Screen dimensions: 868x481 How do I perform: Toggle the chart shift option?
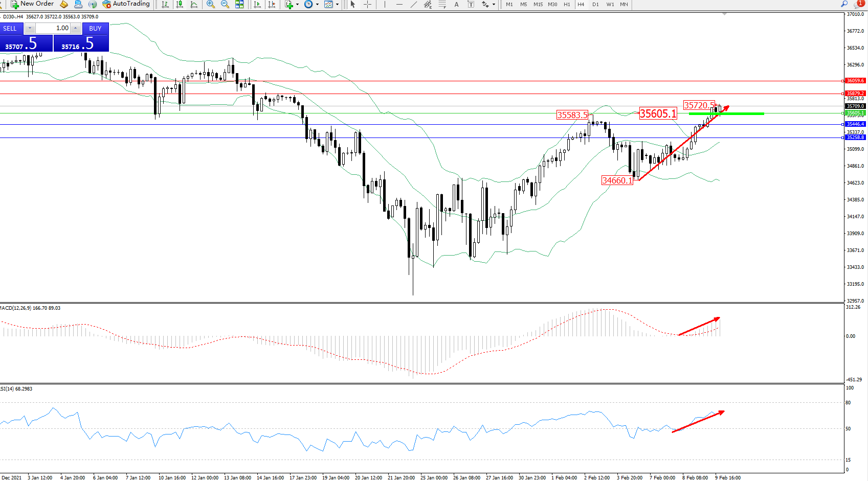272,4
